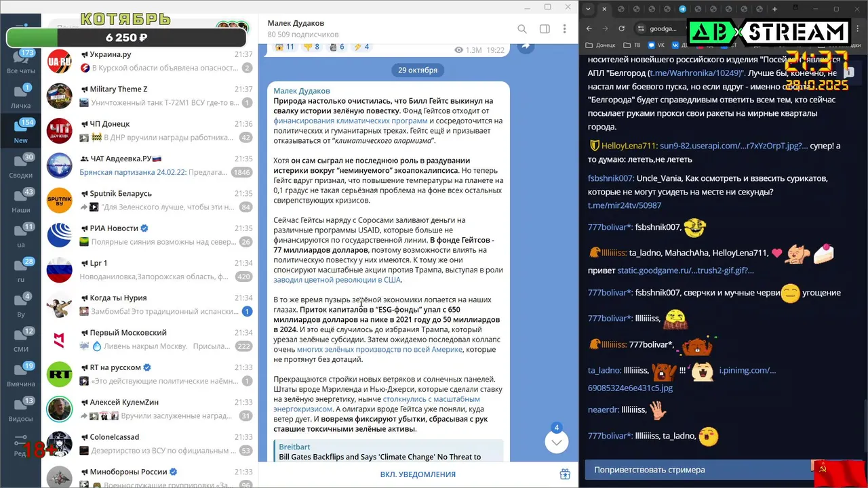Open the link многих зелёных производств по всей Америке
This screenshot has width=868, height=488.
(x=380, y=349)
